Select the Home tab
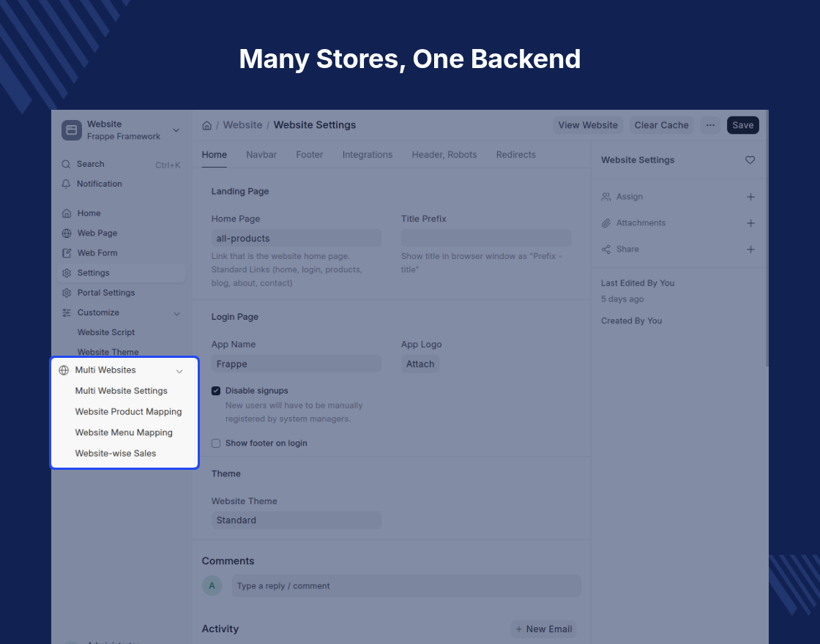The image size is (820, 644). click(215, 154)
